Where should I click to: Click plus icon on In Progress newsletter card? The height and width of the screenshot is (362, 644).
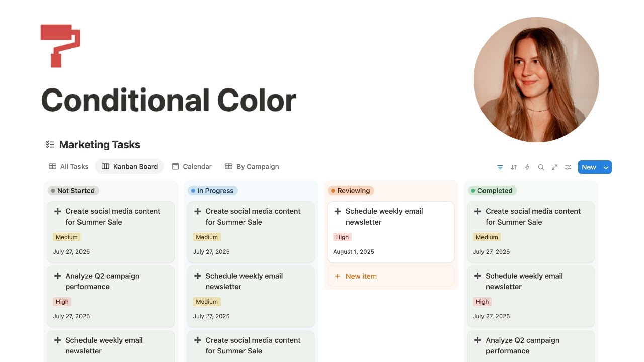[x=198, y=276]
